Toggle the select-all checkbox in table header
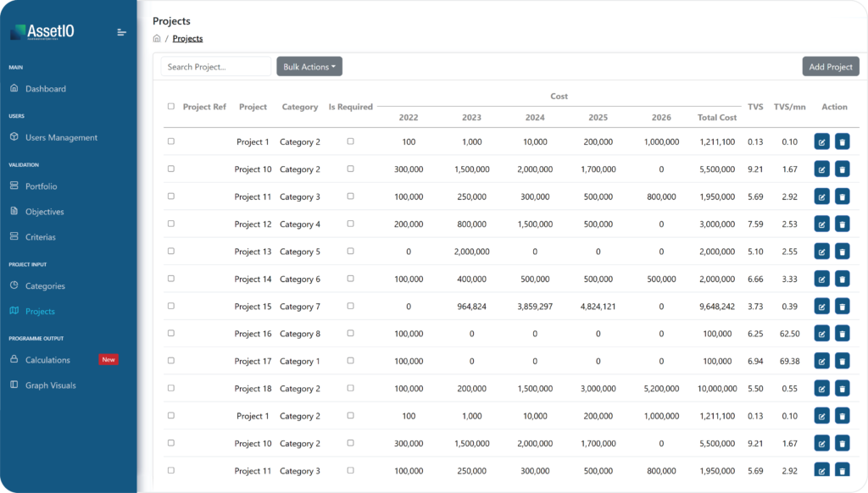The image size is (868, 493). [171, 106]
